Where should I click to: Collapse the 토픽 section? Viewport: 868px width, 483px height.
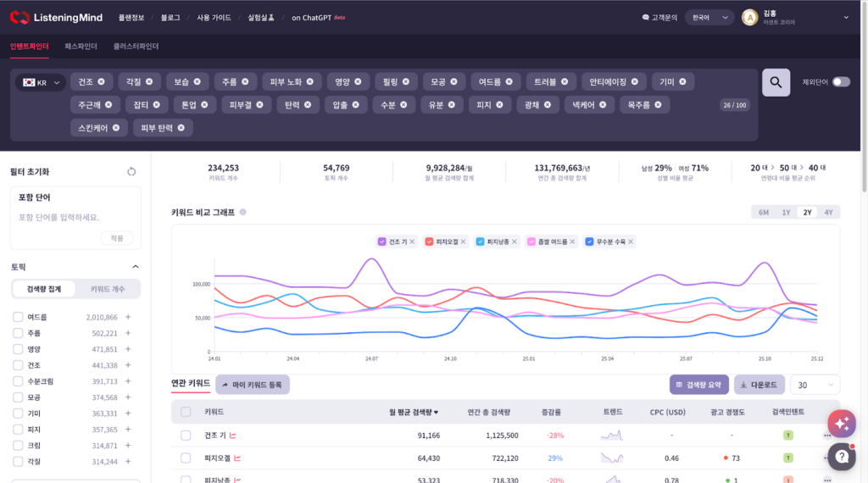tap(135, 267)
